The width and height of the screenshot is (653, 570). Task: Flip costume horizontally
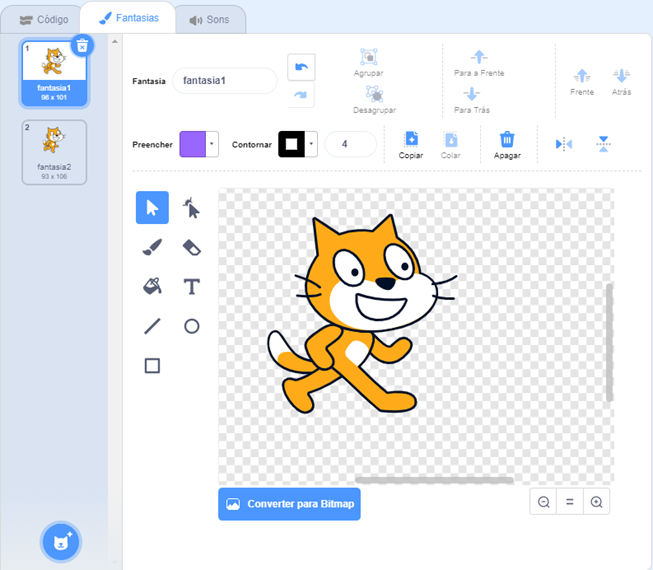[x=564, y=144]
